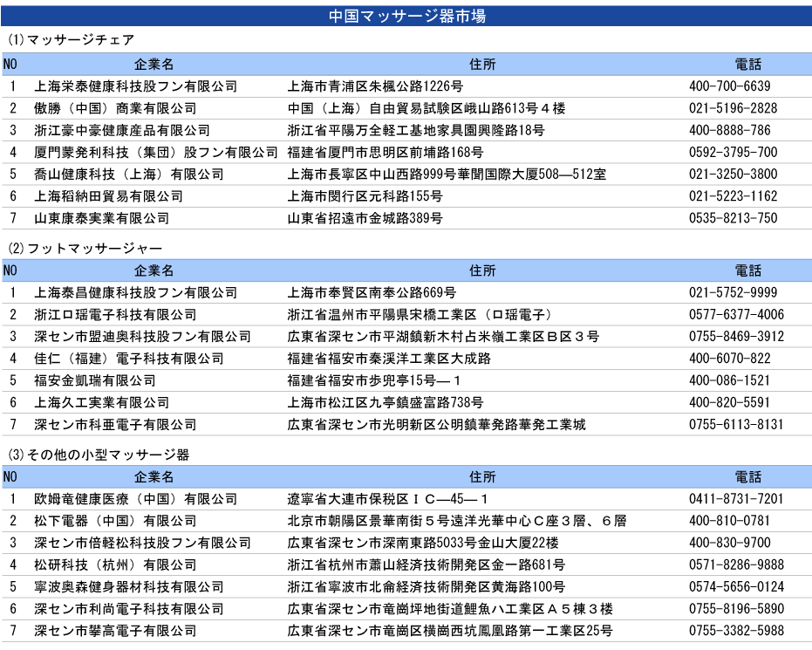This screenshot has width=812, height=650.
Task: Click "上海泰昌健康科技股フン有限公司"
Action: coord(136,292)
